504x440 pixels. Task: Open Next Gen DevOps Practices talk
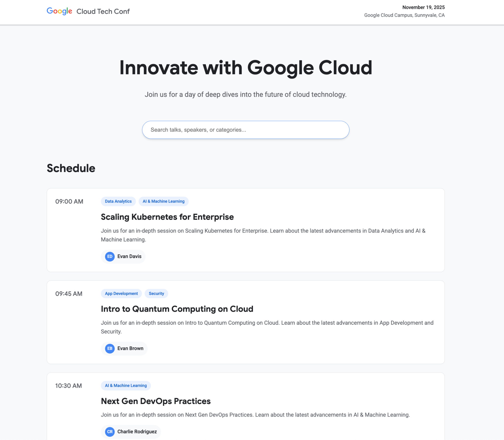tap(156, 401)
